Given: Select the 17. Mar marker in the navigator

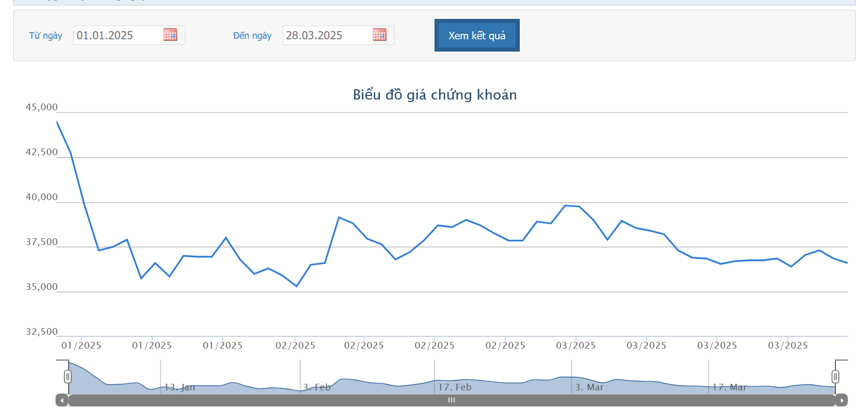Looking at the screenshot, I should point(730,387).
